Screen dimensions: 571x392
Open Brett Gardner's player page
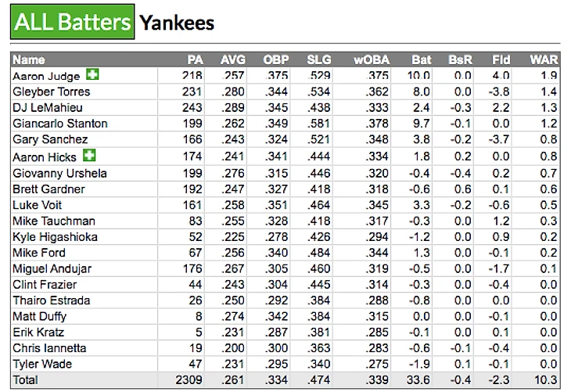click(x=48, y=189)
